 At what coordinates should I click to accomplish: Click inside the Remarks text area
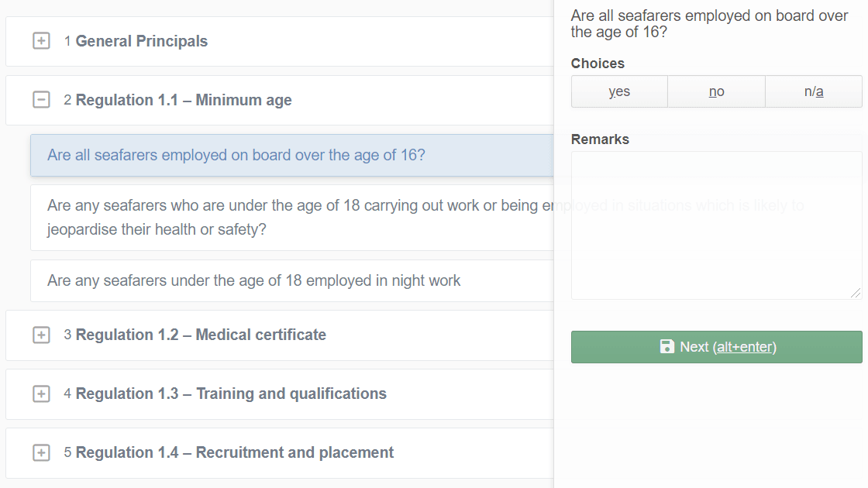point(716,225)
